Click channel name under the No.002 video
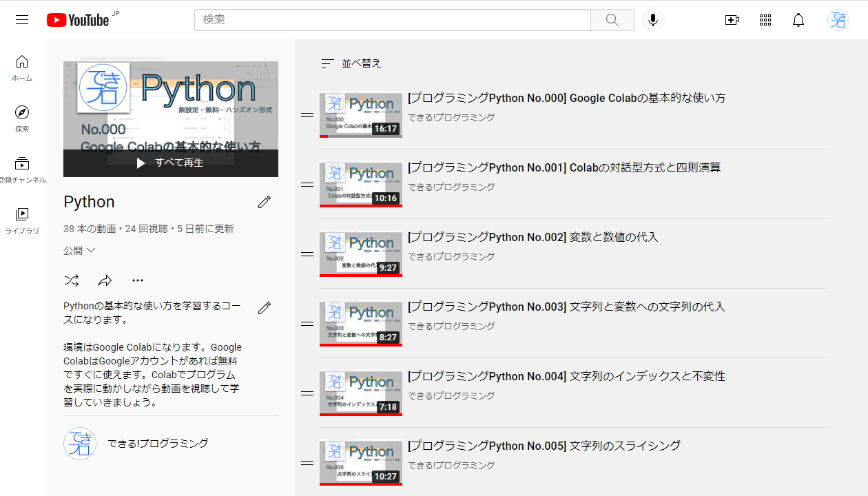The image size is (868, 496). [451, 257]
